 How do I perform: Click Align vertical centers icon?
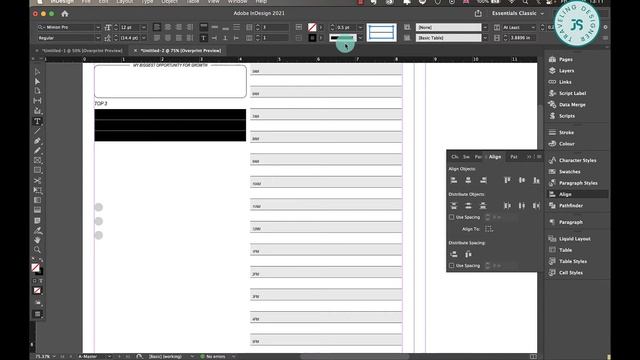tap(522, 180)
